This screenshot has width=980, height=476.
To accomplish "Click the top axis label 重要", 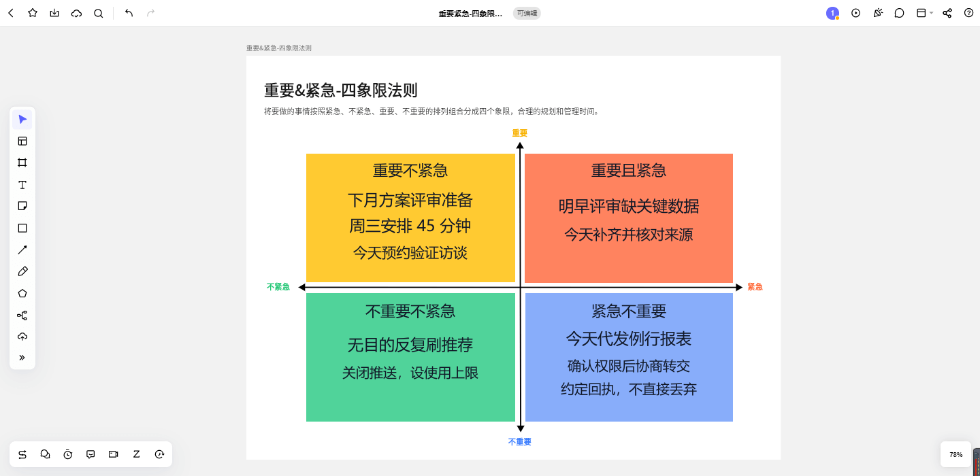I will pos(520,133).
